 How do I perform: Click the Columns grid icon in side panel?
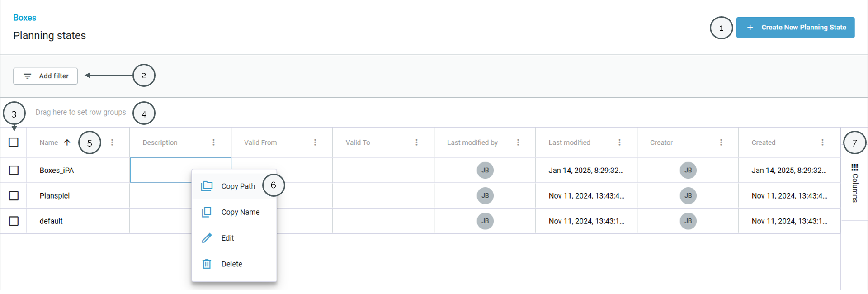[854, 167]
